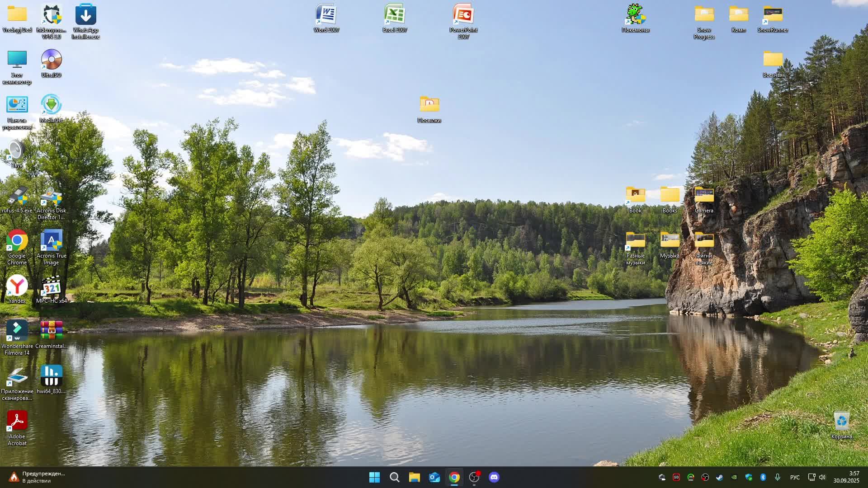Open the Windows Start menu
The image size is (868, 488).
click(374, 477)
